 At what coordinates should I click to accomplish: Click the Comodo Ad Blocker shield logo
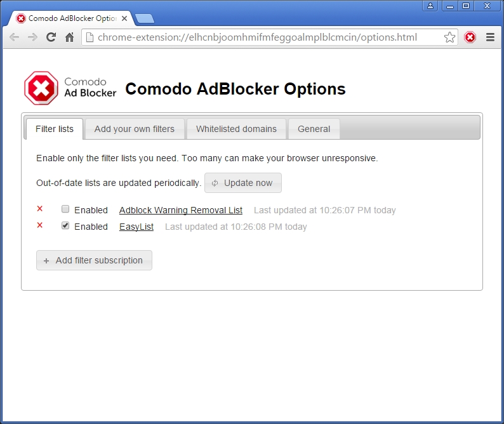point(41,88)
